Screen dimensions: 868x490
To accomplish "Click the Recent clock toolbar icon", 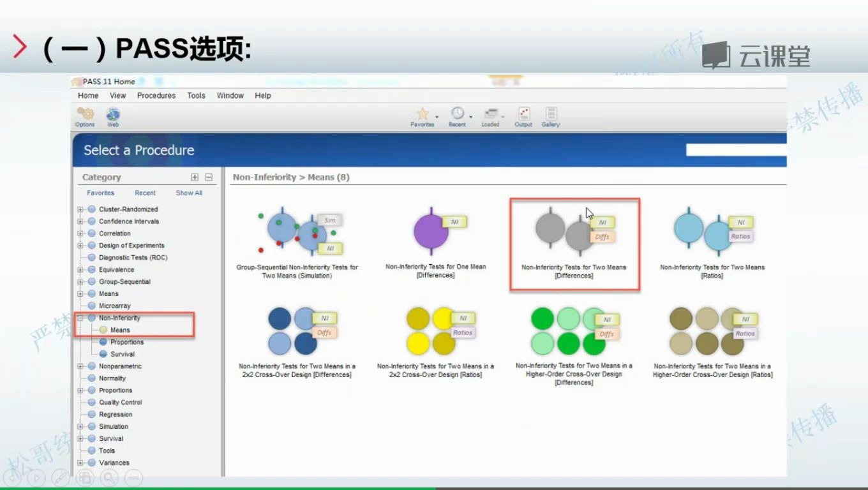I will coord(457,117).
